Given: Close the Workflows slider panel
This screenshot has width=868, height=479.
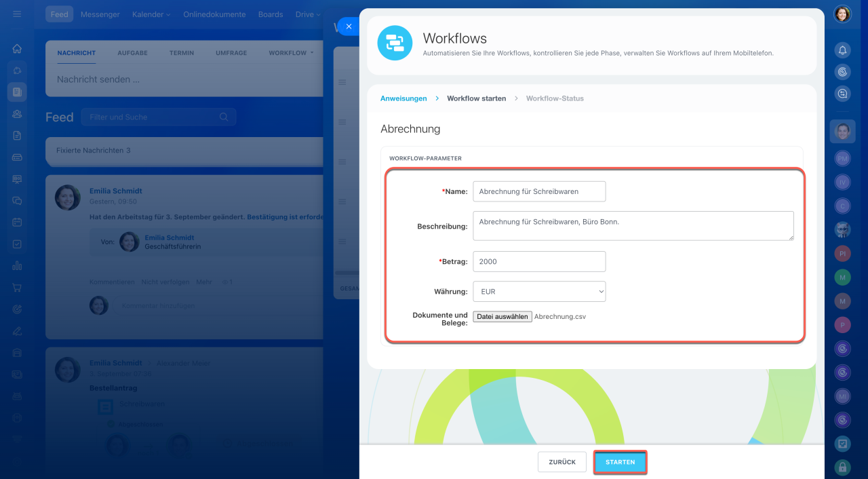Looking at the screenshot, I should tap(349, 26).
